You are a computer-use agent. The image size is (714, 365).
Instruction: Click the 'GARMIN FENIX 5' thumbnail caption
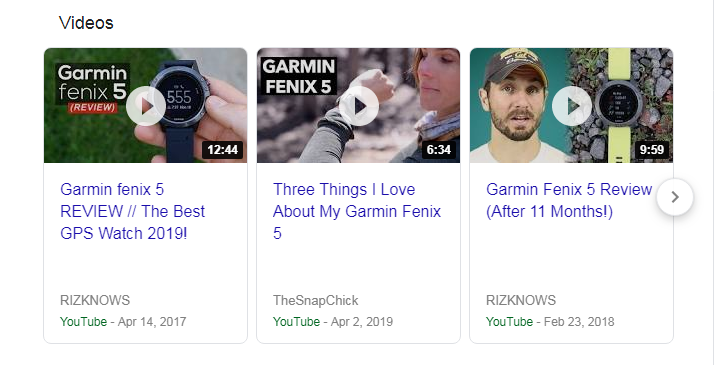(299, 76)
